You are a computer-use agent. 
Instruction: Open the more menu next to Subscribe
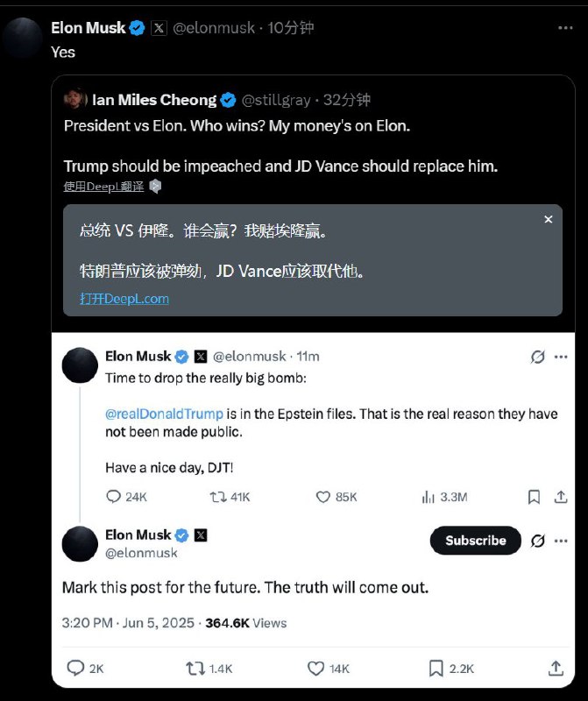561,541
